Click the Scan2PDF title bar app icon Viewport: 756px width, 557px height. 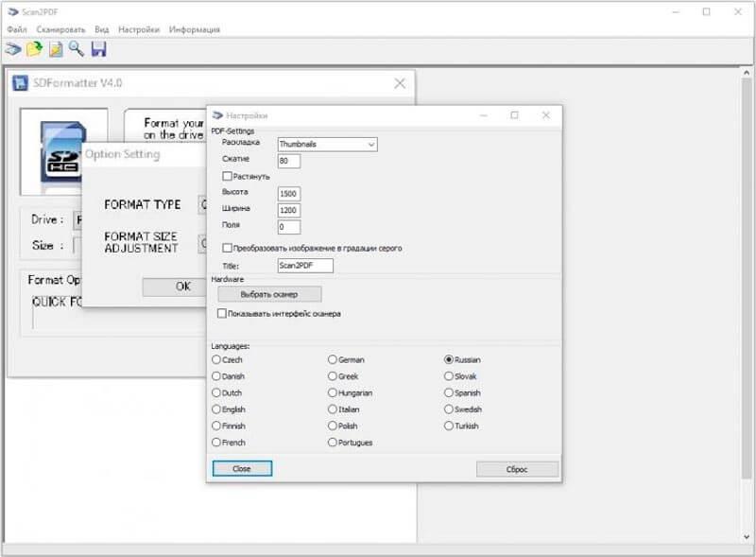click(x=13, y=12)
